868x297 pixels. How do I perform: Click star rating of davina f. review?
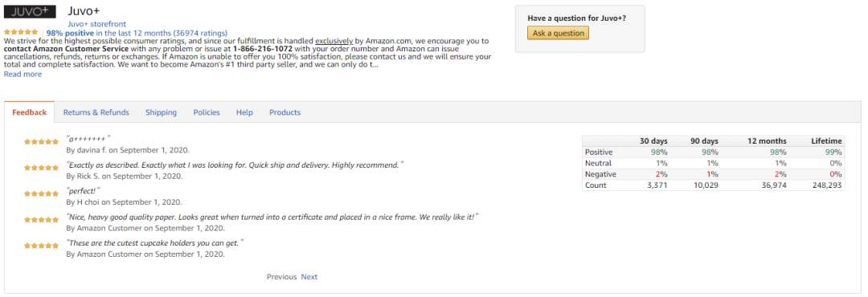[41, 141]
